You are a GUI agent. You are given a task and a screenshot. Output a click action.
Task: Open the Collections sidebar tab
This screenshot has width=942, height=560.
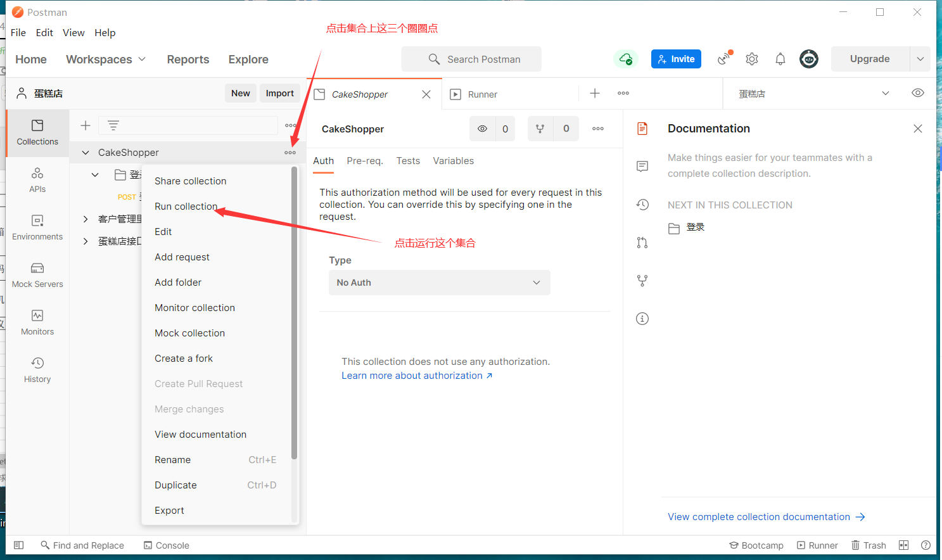coord(37,132)
